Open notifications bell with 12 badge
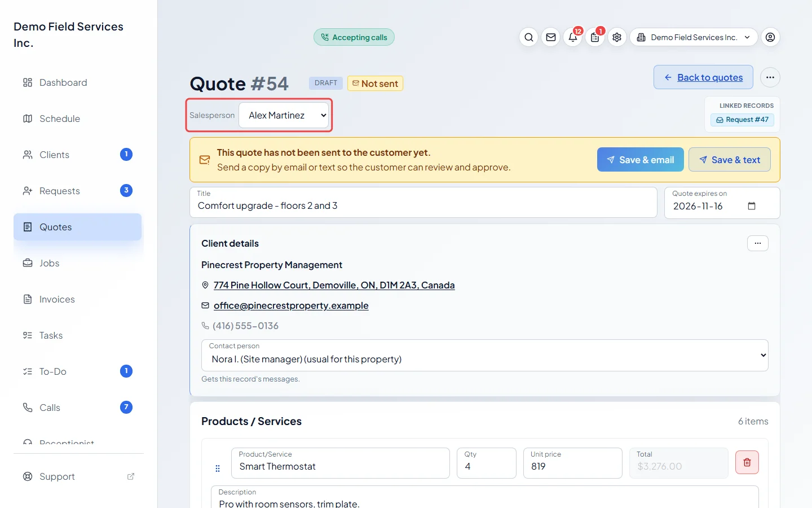The width and height of the screenshot is (812, 508). [573, 37]
